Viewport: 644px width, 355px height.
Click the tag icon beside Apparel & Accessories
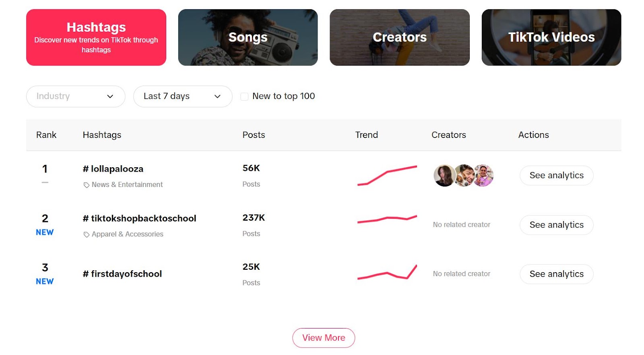pyautogui.click(x=86, y=234)
